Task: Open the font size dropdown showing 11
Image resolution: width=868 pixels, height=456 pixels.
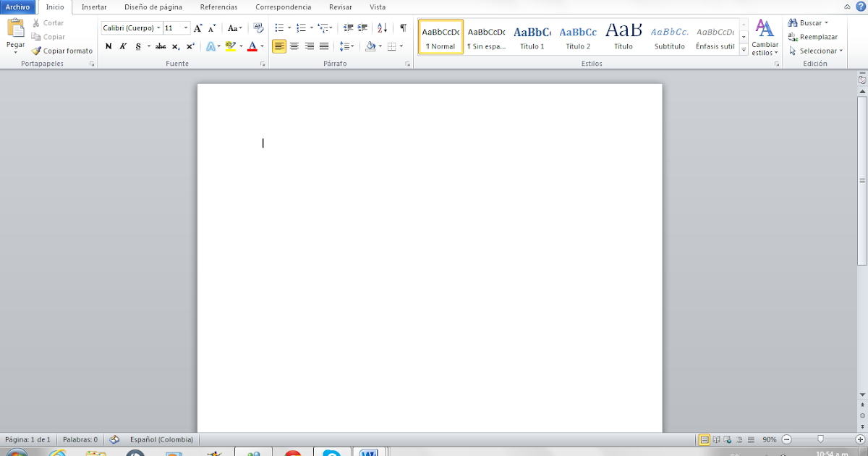Action: point(186,28)
